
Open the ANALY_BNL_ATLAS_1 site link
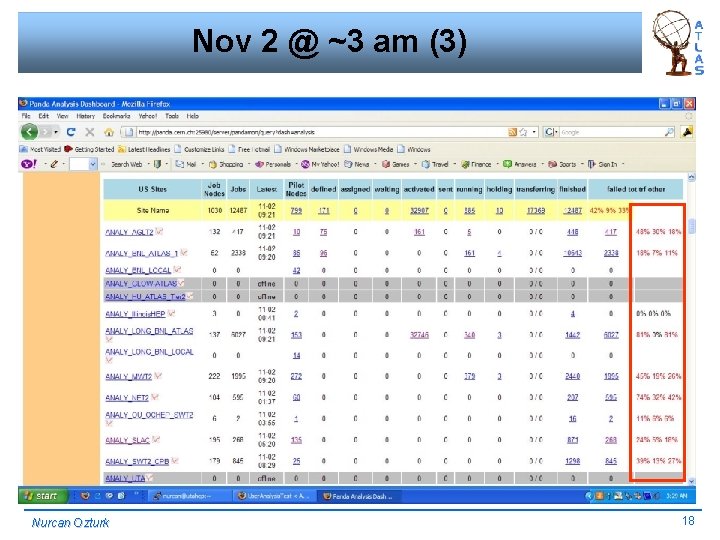click(x=141, y=253)
